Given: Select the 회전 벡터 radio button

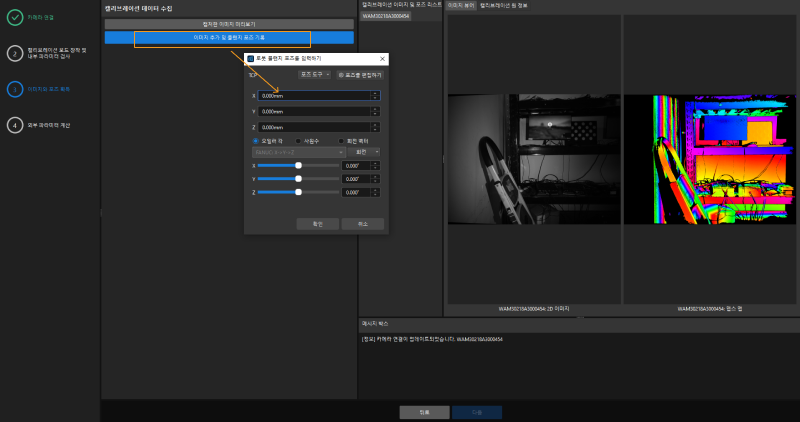Looking at the screenshot, I should click(x=340, y=141).
